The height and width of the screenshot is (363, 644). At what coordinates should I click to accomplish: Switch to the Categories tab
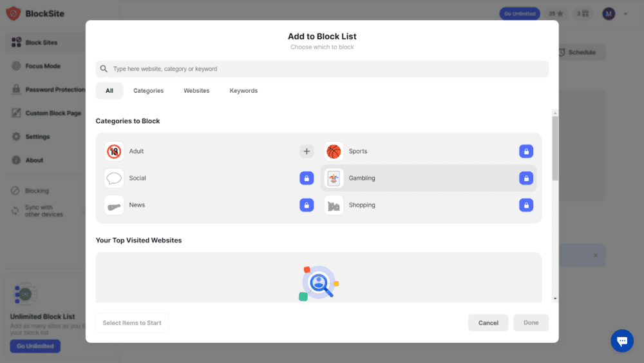click(148, 91)
